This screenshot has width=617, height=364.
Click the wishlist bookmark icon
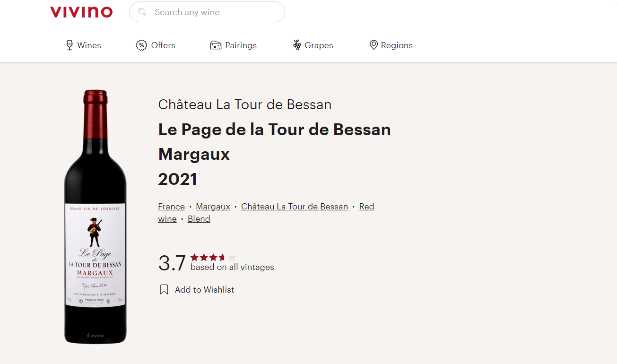point(164,290)
